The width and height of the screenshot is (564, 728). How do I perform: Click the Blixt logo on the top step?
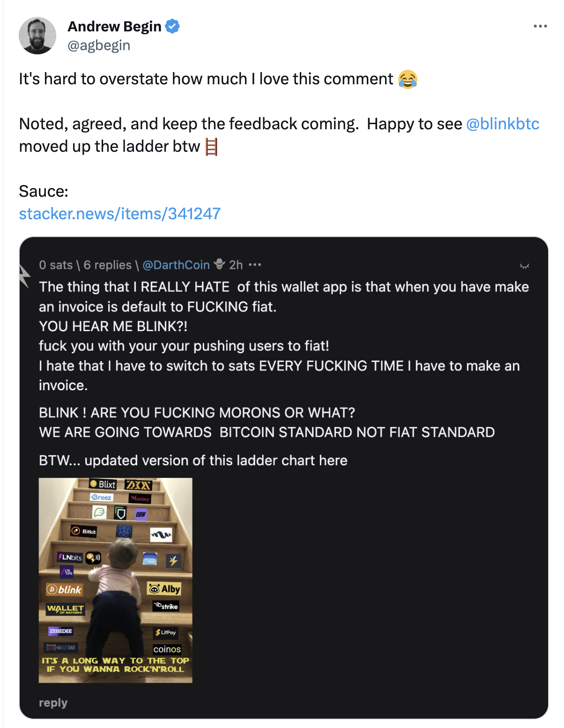[x=103, y=484]
